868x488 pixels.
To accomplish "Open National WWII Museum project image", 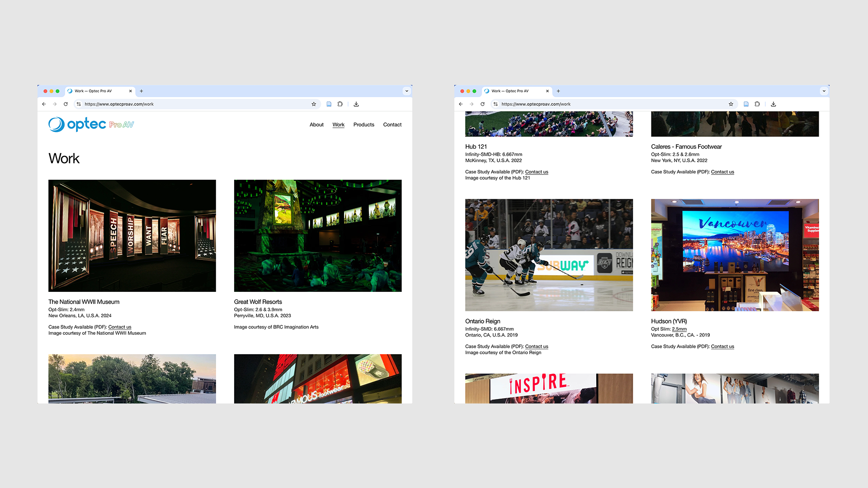I will click(x=132, y=235).
